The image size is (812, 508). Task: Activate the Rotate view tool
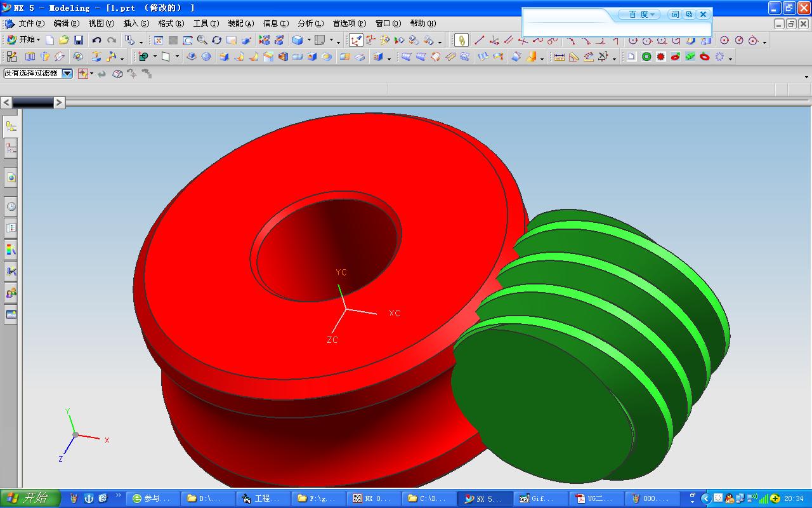click(216, 40)
